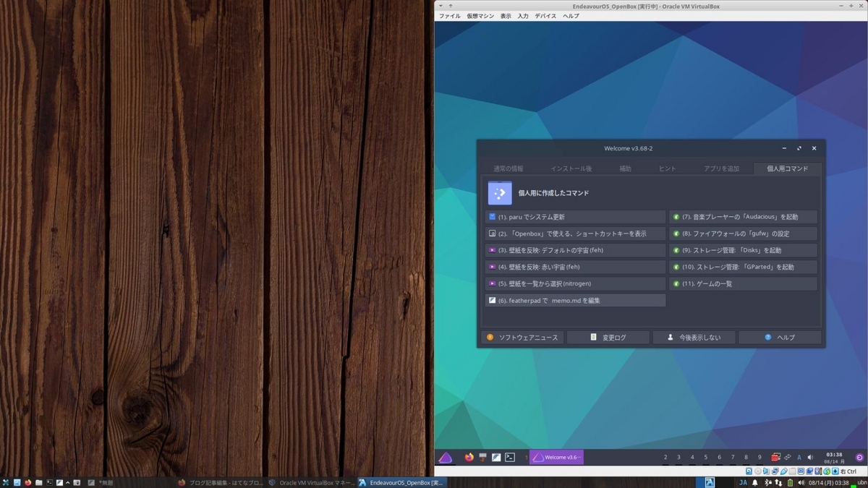Viewport: 868px width, 488px height.
Task: Open the power button at guest panel end
Action: pyautogui.click(x=859, y=457)
